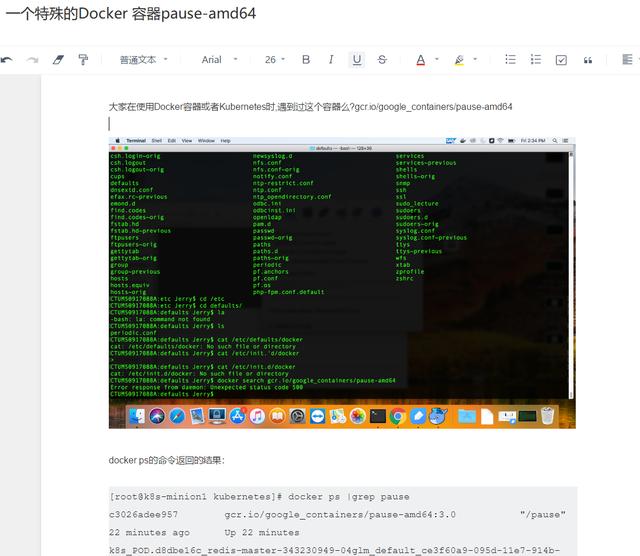Image resolution: width=640 pixels, height=556 pixels.
Task: Apply the yellow highlight color
Action: (x=459, y=60)
